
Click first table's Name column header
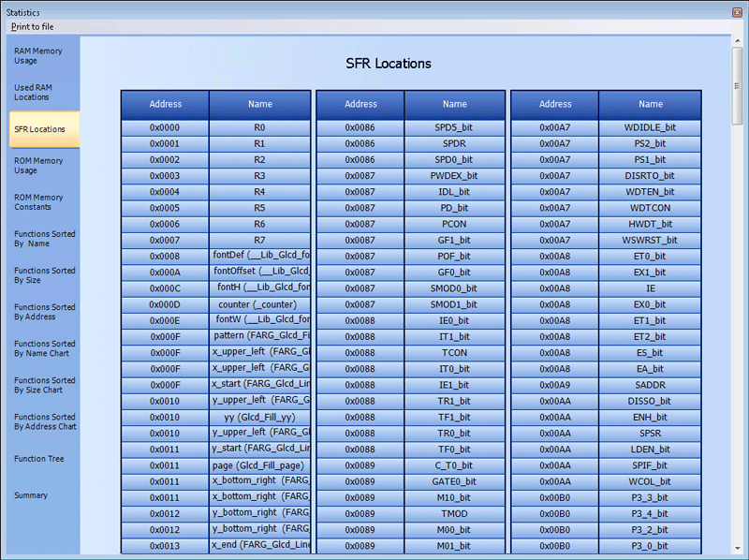click(260, 105)
